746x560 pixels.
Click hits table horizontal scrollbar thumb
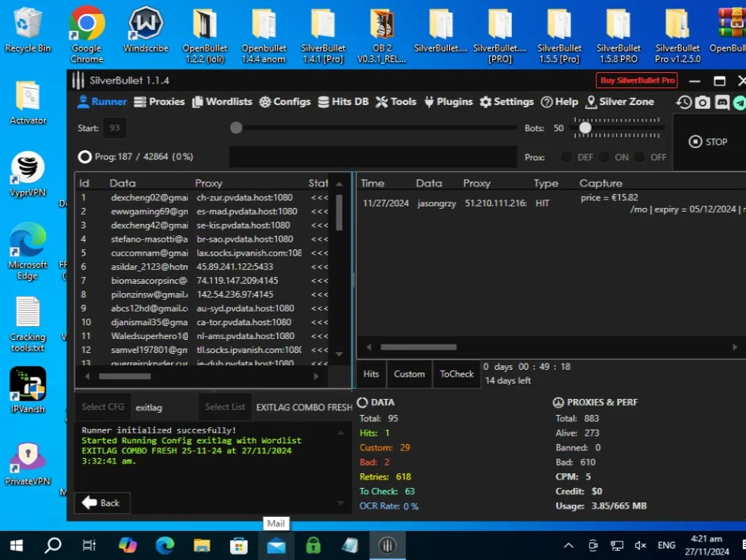click(x=418, y=347)
